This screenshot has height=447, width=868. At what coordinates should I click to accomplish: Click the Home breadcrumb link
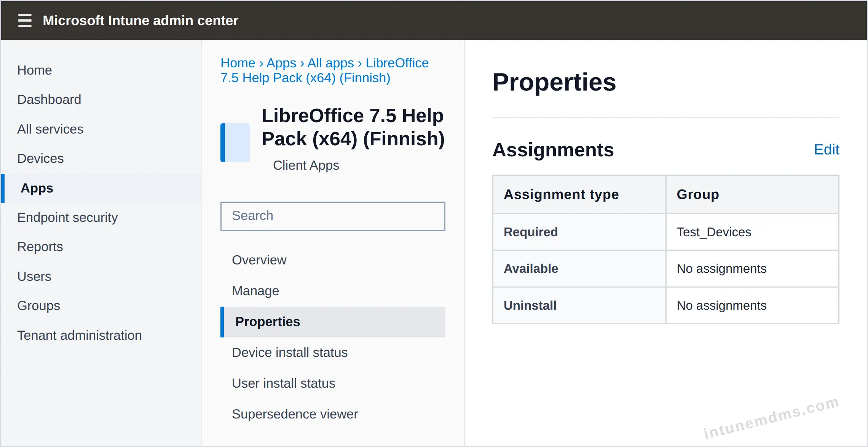[x=238, y=63]
